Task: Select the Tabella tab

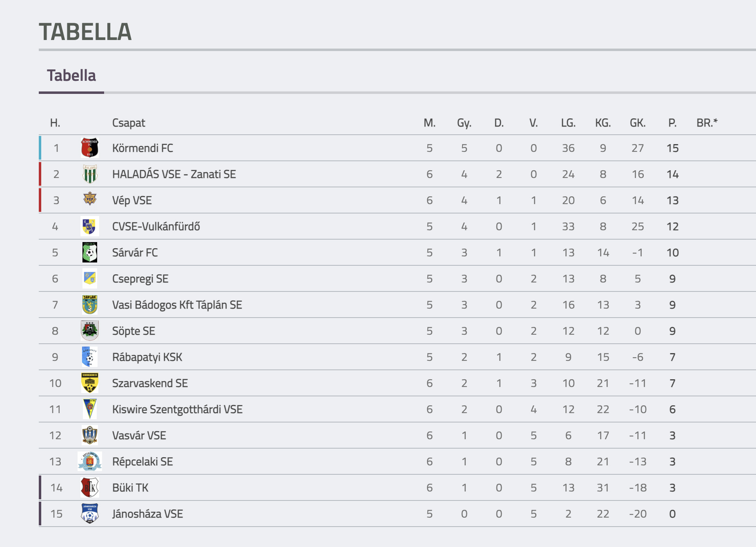Action: coord(71,76)
